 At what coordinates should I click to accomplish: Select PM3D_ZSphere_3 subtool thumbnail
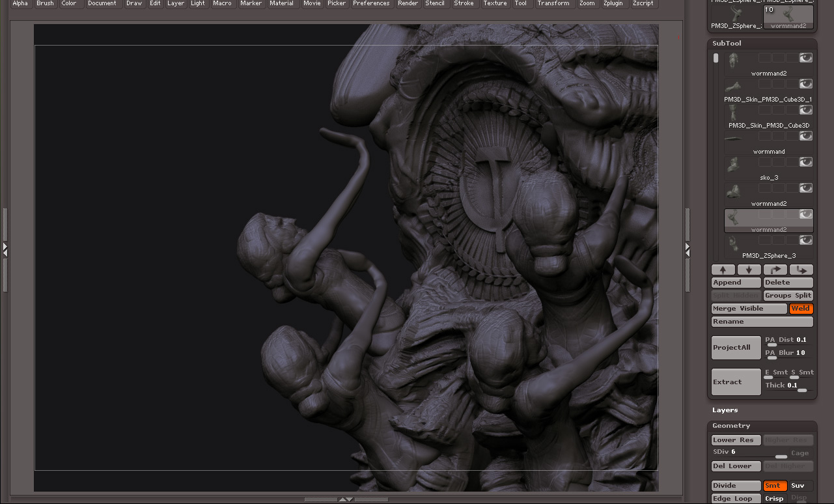point(734,243)
